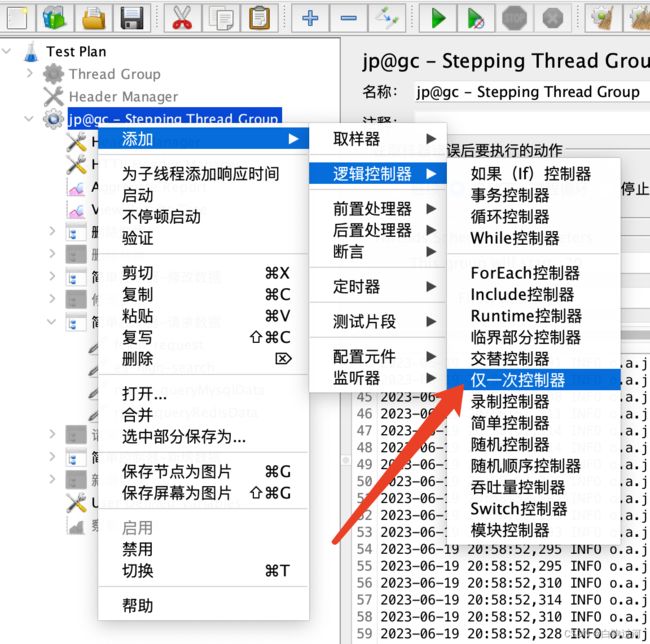Viewport: 650px width, 644px height.
Task: Click the Open file folder icon
Action: point(94,18)
